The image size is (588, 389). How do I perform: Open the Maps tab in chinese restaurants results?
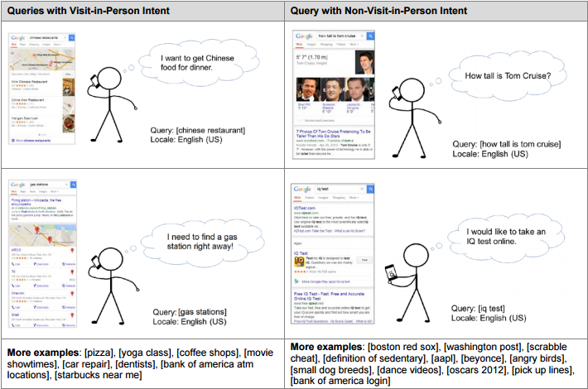pos(22,46)
